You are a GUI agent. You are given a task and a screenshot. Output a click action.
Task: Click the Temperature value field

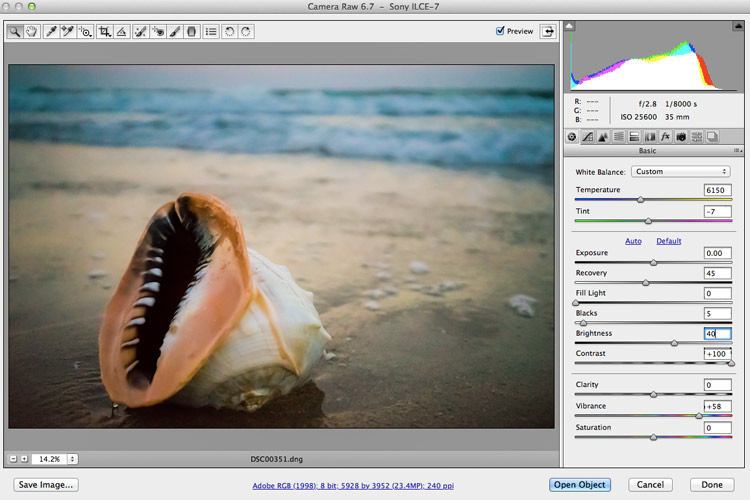717,190
